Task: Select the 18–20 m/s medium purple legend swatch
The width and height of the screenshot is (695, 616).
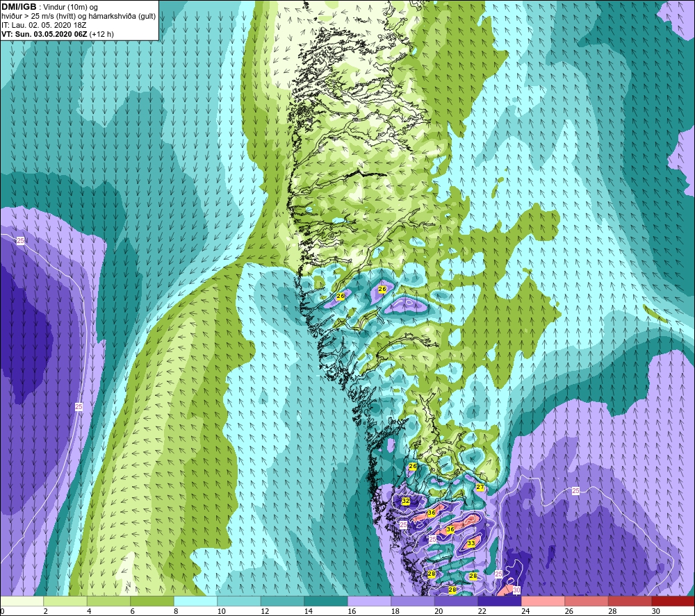Action: point(413,601)
